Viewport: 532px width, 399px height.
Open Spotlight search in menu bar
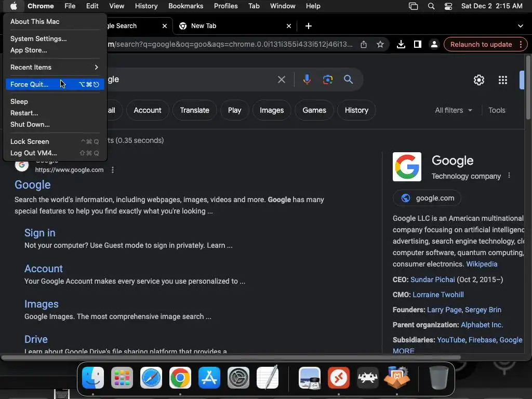click(431, 6)
